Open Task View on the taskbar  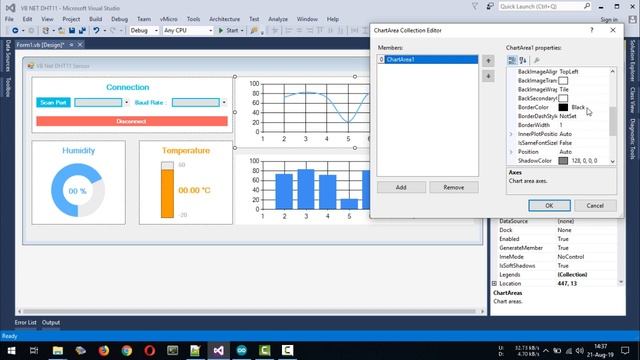tap(34, 351)
